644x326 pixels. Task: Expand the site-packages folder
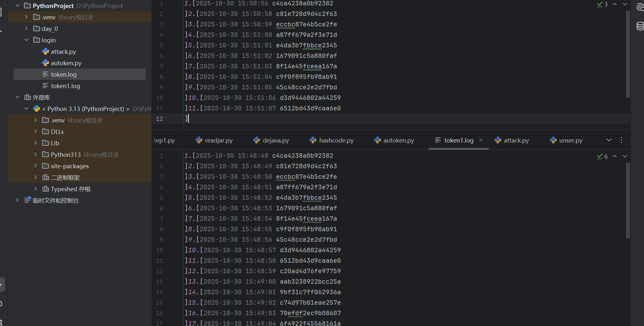click(x=36, y=166)
